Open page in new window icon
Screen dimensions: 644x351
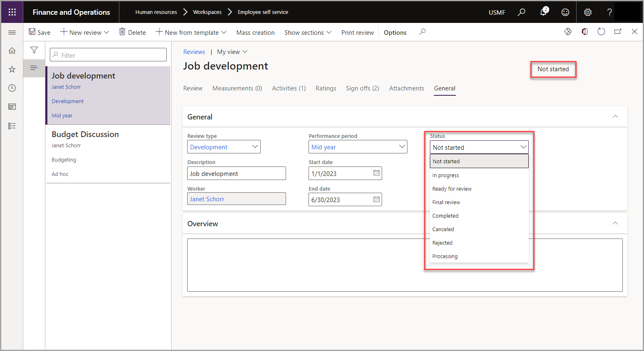618,32
